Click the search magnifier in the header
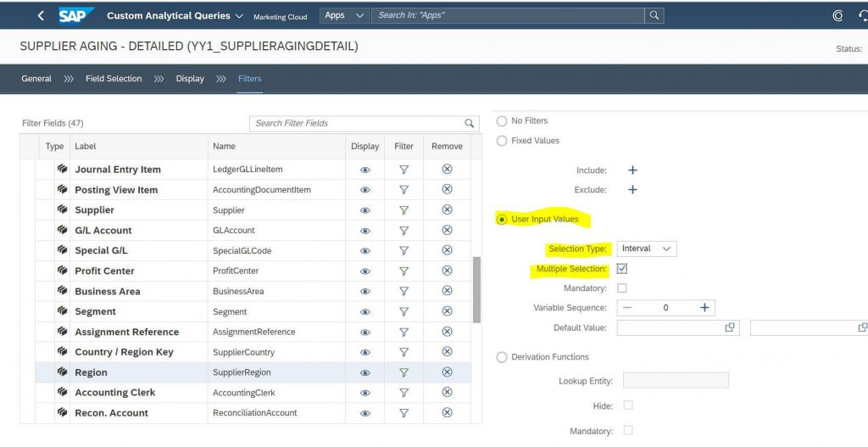Screen dimensions: 868x447 [654, 15]
